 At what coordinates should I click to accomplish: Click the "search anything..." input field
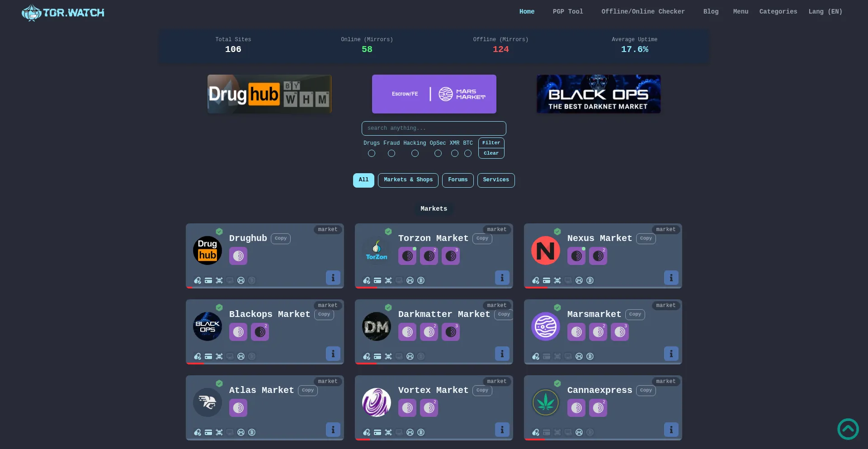coord(434,128)
